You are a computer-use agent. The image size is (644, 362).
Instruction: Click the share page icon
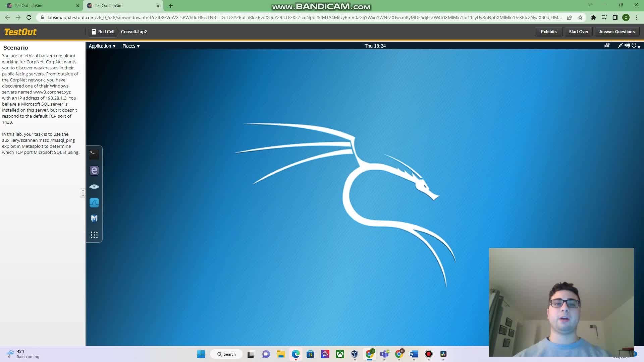(570, 17)
